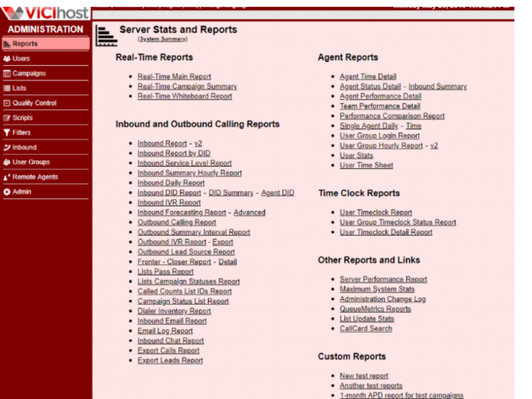Image resolution: width=532 pixels, height=399 pixels.
Task: Open Outbound Lead Source Report
Action: [x=186, y=252]
